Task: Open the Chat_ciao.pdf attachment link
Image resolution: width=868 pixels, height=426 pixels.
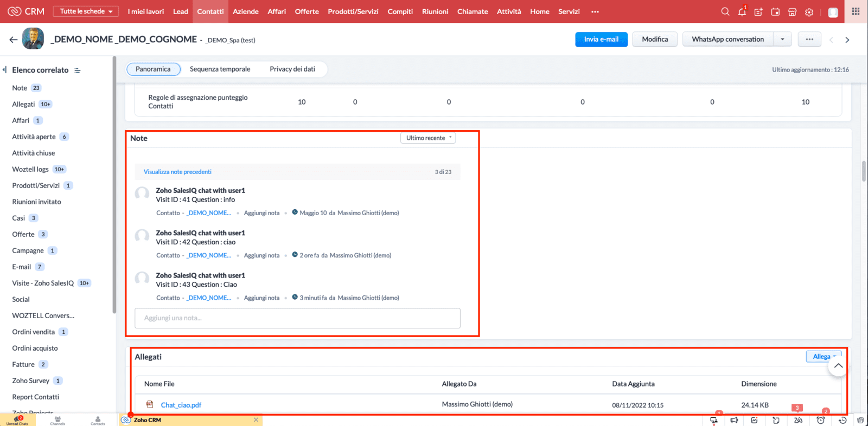Action: point(181,405)
